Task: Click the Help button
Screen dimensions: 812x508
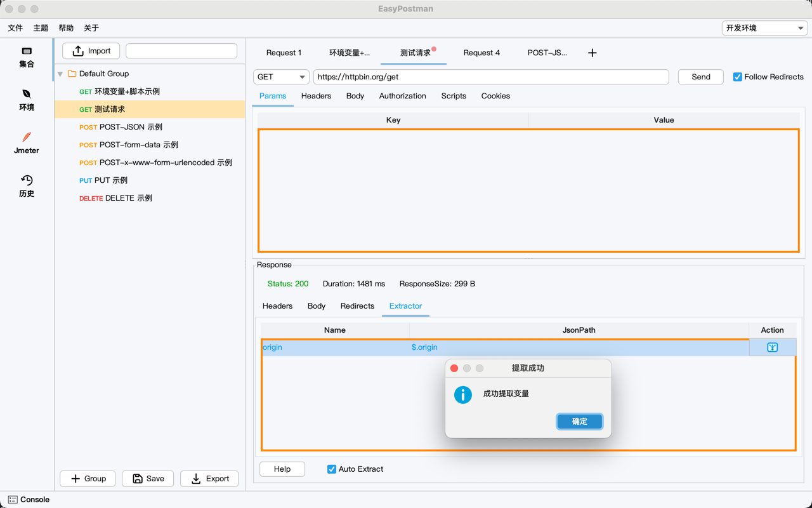Action: click(x=282, y=469)
